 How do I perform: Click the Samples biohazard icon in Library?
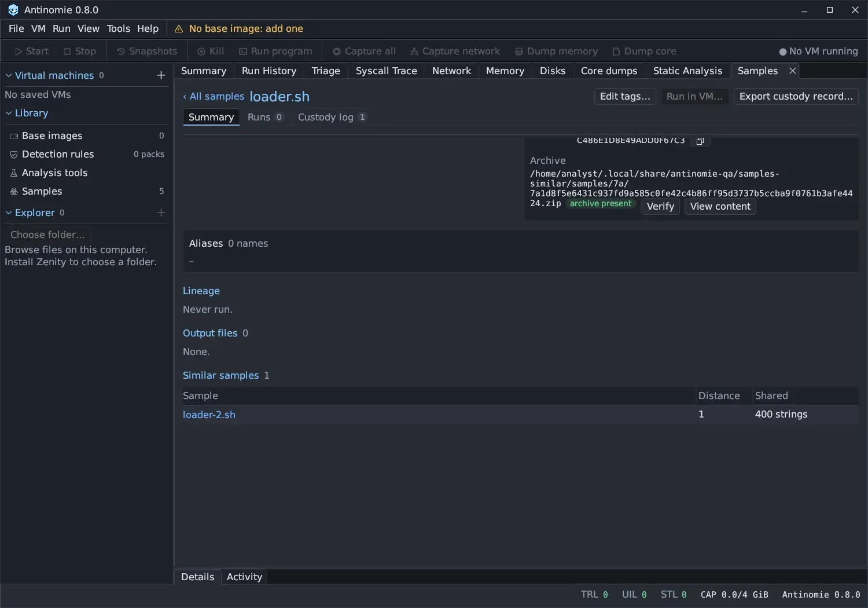point(14,192)
